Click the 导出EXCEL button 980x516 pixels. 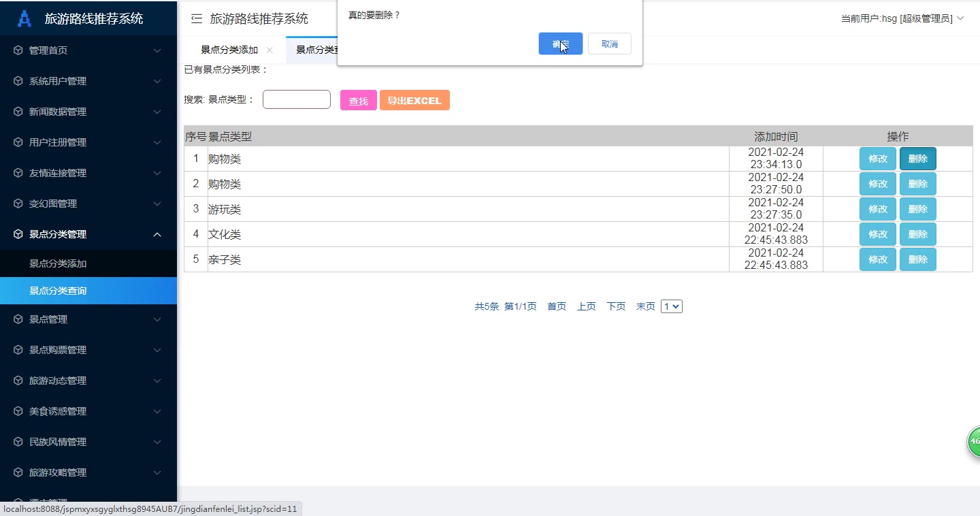pyautogui.click(x=414, y=99)
